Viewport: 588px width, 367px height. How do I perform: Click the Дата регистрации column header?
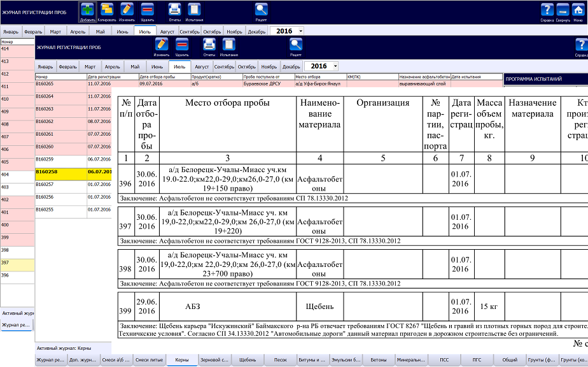click(111, 77)
